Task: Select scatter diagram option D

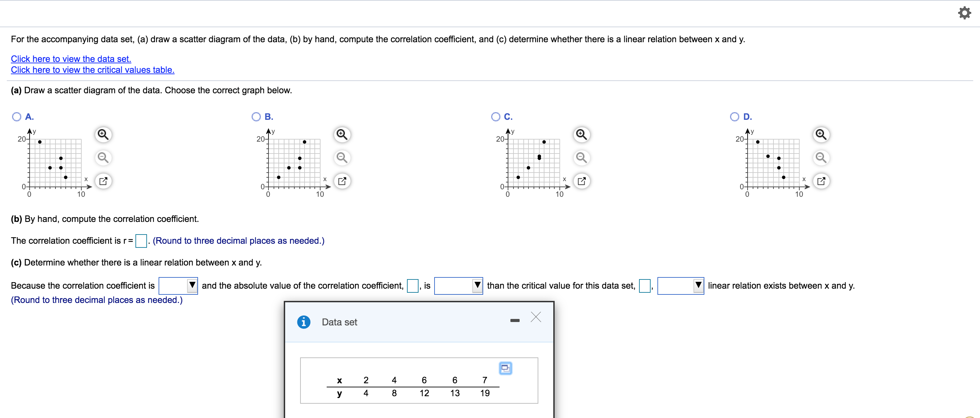Action: tap(734, 116)
